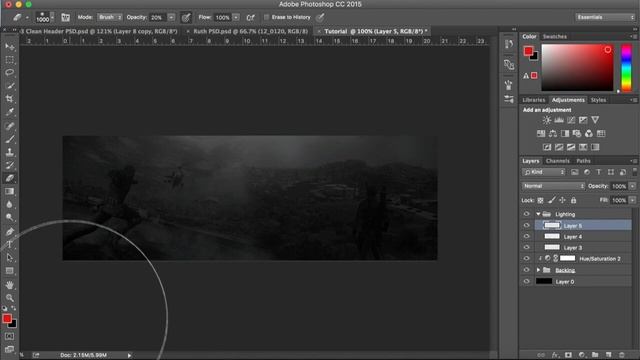640x360 pixels.
Task: Click the hue spectrum slider strip
Action: tap(627, 67)
